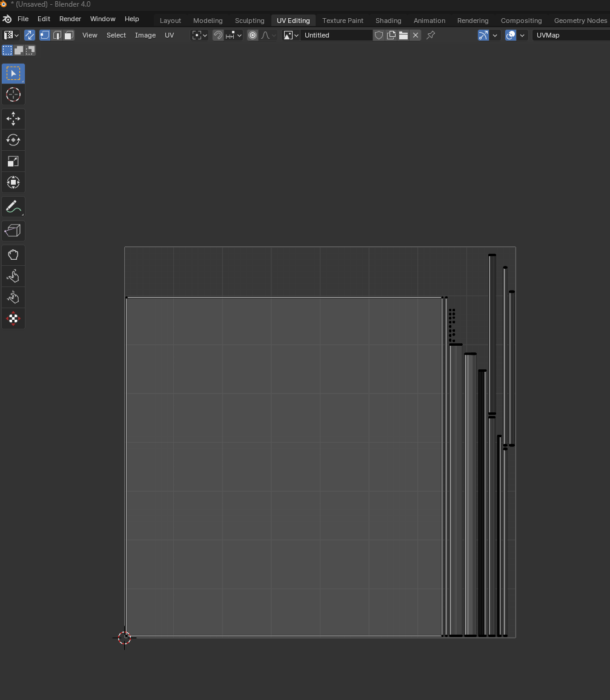Select the Cursor tool in the toolbar
Viewport: 610px width, 700px height.
13,94
